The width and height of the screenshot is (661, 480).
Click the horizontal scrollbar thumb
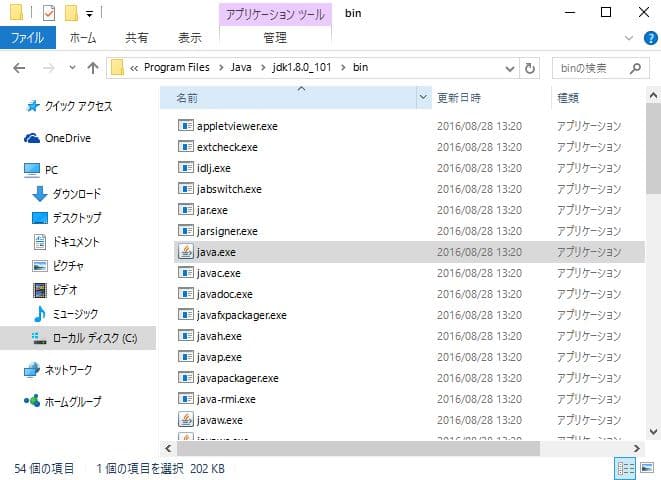[358, 448]
